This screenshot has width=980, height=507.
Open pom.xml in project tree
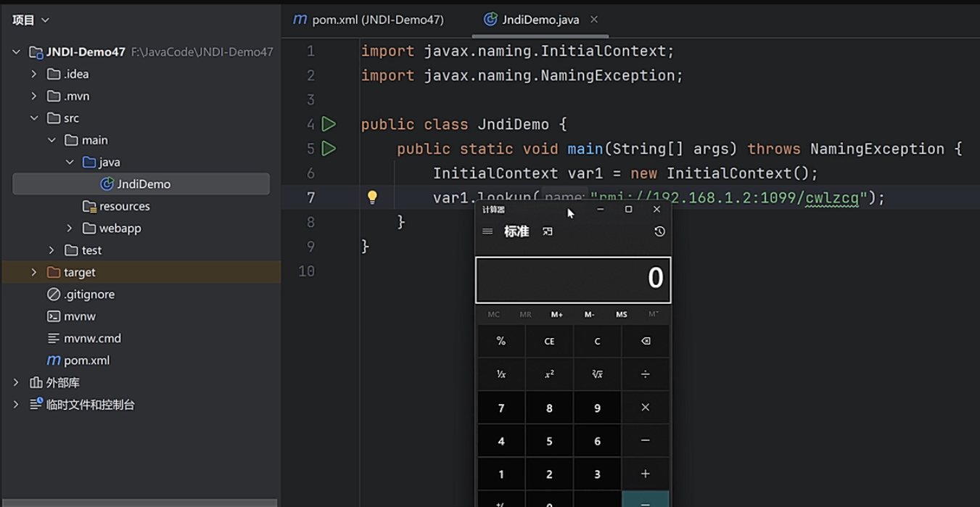tap(86, 360)
